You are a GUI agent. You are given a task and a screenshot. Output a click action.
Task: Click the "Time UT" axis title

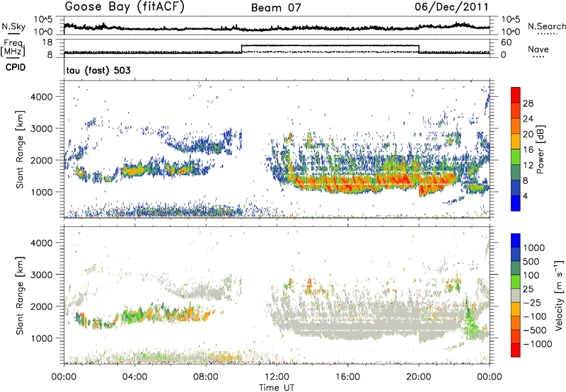click(x=277, y=388)
